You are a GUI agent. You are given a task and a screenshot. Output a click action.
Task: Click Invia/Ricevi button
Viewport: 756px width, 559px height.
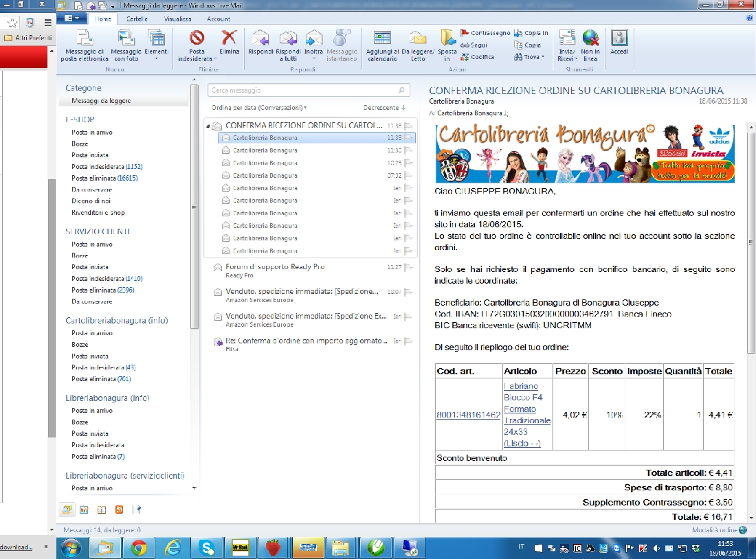[567, 45]
